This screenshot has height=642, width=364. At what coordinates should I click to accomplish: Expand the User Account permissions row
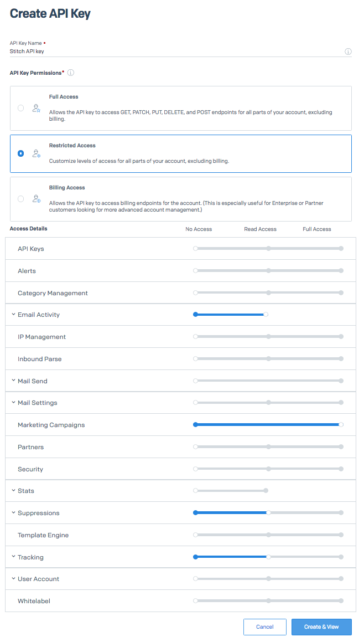click(x=13, y=579)
